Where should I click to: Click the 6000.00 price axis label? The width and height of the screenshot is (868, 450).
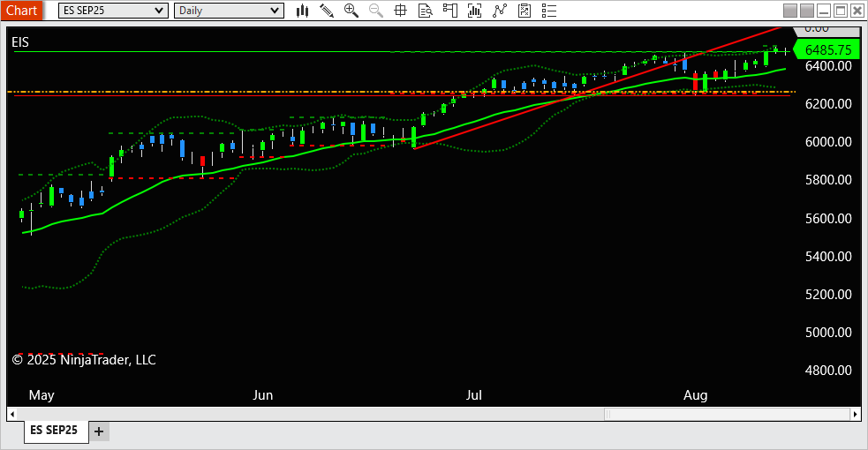[x=828, y=141]
